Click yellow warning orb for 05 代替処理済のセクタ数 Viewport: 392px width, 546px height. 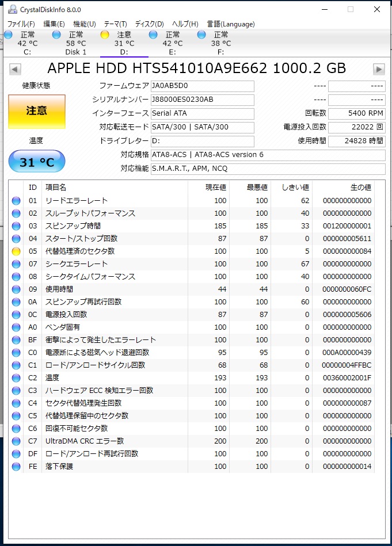click(16, 251)
